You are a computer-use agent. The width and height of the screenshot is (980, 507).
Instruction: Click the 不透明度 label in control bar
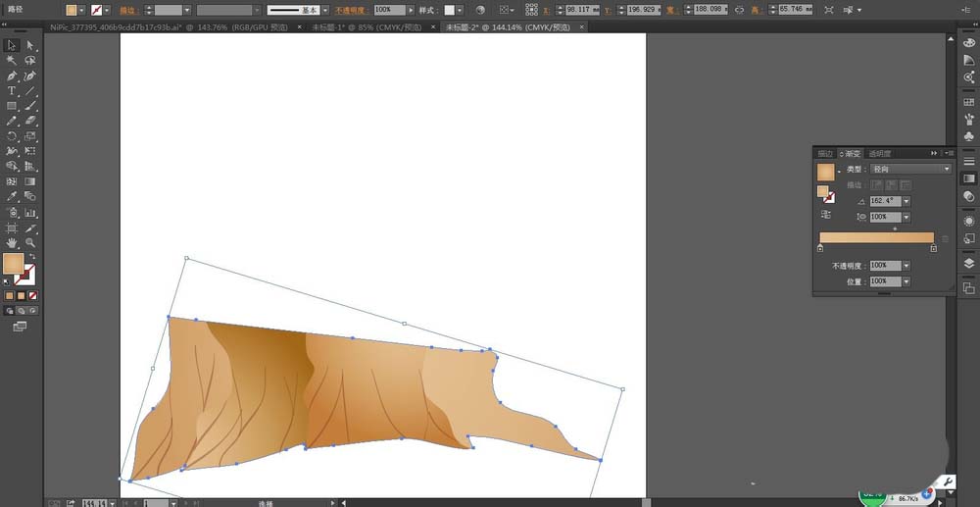[x=352, y=11]
